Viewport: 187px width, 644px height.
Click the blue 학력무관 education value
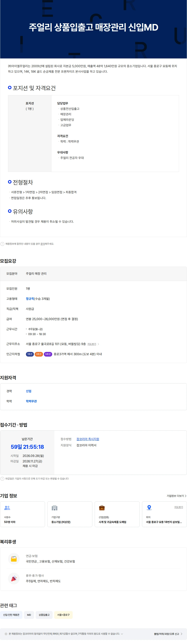click(x=32, y=401)
